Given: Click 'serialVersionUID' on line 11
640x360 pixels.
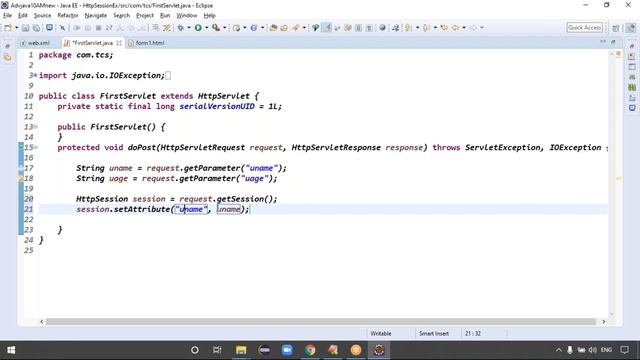Looking at the screenshot, I should point(217,107).
